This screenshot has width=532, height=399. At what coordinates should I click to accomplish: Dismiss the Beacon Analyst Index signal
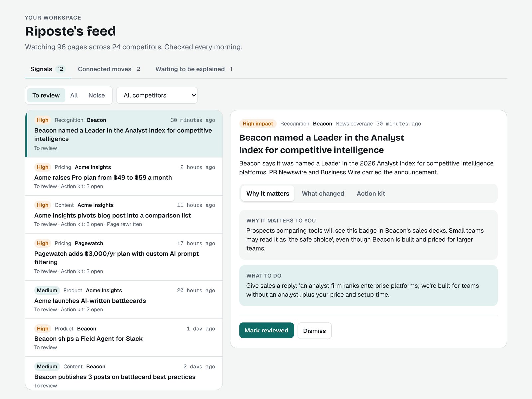tap(314, 331)
